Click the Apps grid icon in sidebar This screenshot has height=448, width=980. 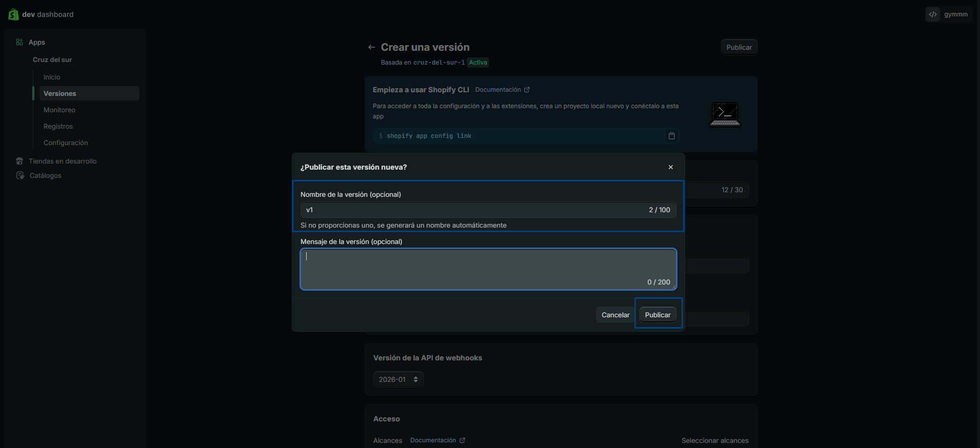(19, 42)
